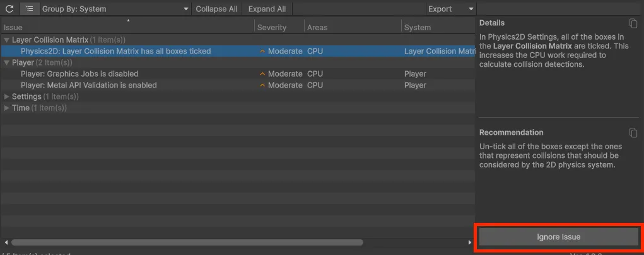Screen dimensions: 644x255
Task: Open the Export dropdown menu
Action: pos(450,9)
